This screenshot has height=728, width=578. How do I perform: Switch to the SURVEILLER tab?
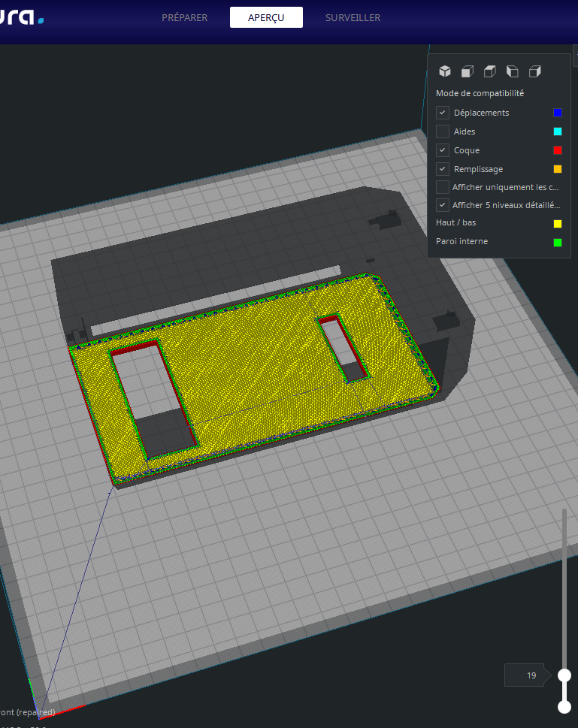[353, 17]
